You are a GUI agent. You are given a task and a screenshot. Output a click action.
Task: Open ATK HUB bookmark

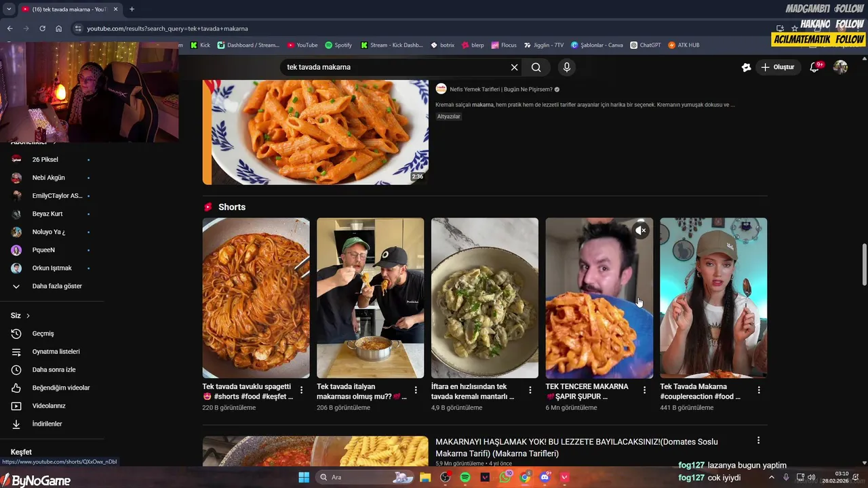(684, 45)
